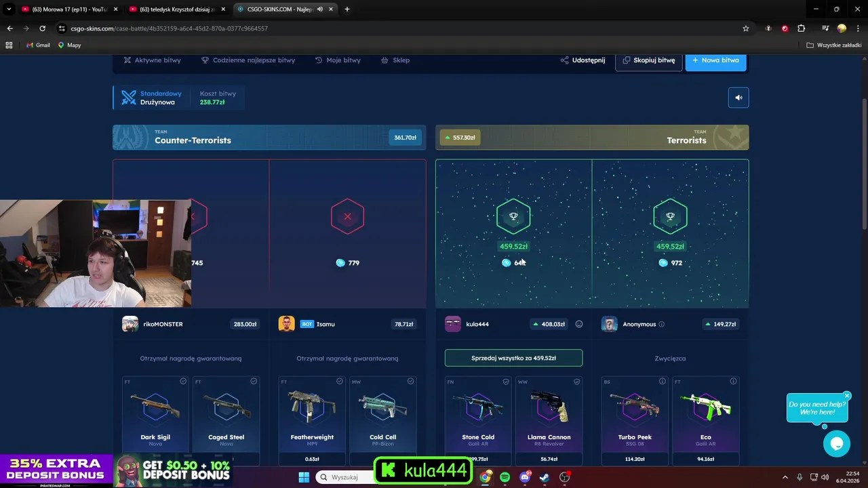Open Wszystkie zakładki folder
Screen dimensions: 868x488
click(834, 45)
